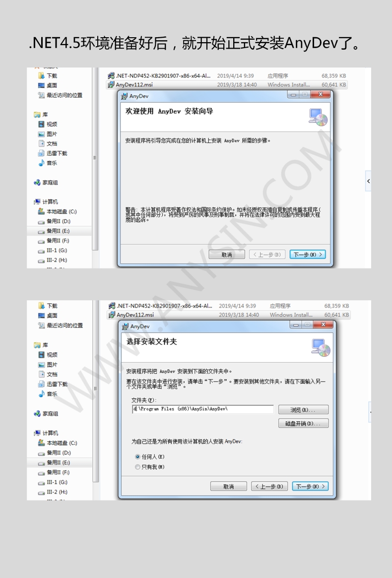This screenshot has height=578, width=392.
Task: Open 视频 library icon beside welcome dialog
Action: (x=42, y=124)
